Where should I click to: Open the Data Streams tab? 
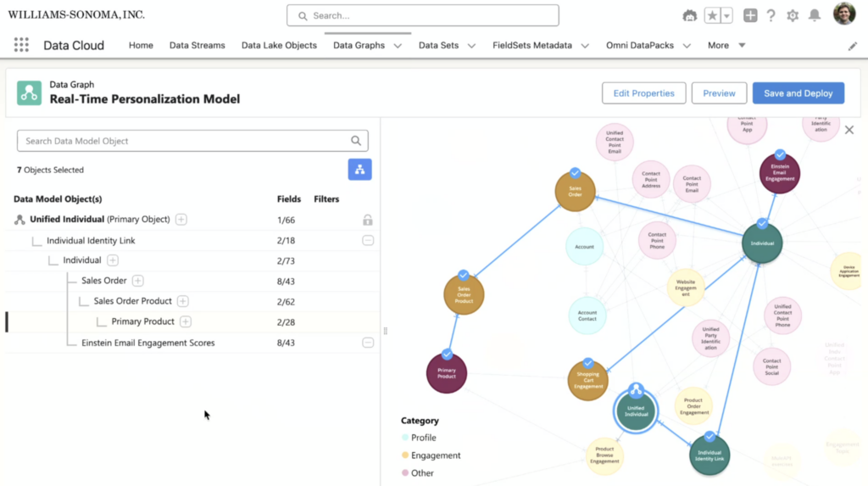tap(197, 46)
